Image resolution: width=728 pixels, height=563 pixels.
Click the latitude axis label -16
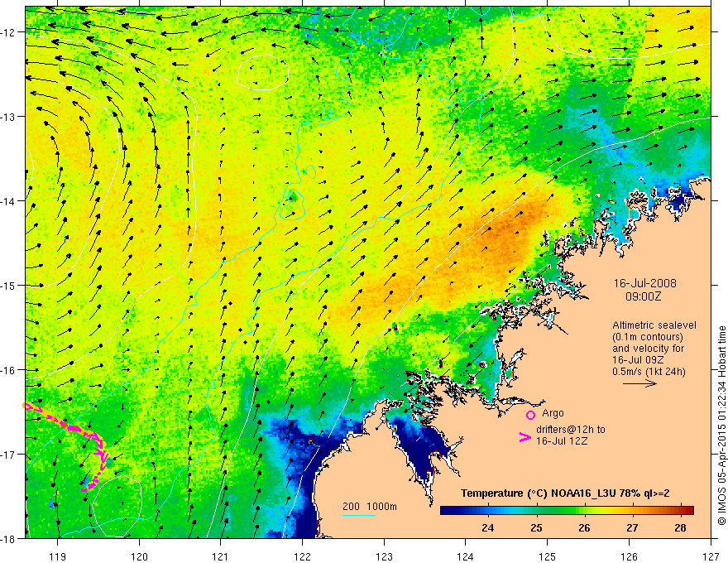tap(8, 370)
